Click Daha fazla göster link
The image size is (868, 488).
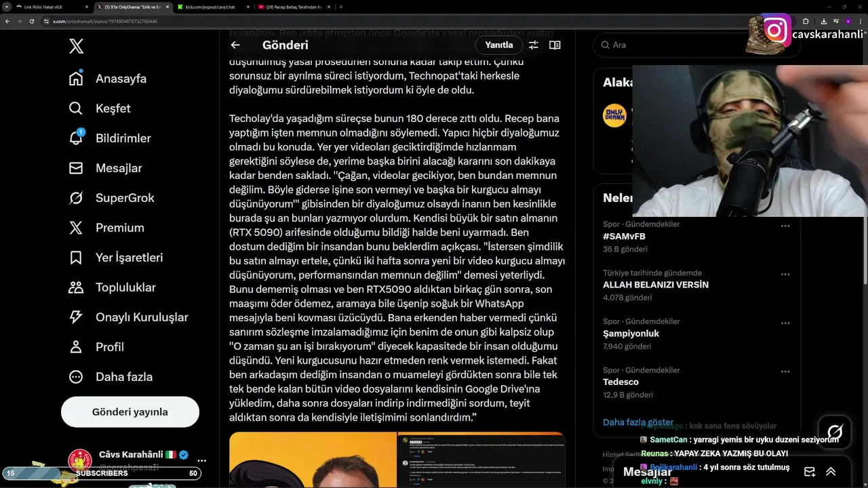tap(638, 422)
